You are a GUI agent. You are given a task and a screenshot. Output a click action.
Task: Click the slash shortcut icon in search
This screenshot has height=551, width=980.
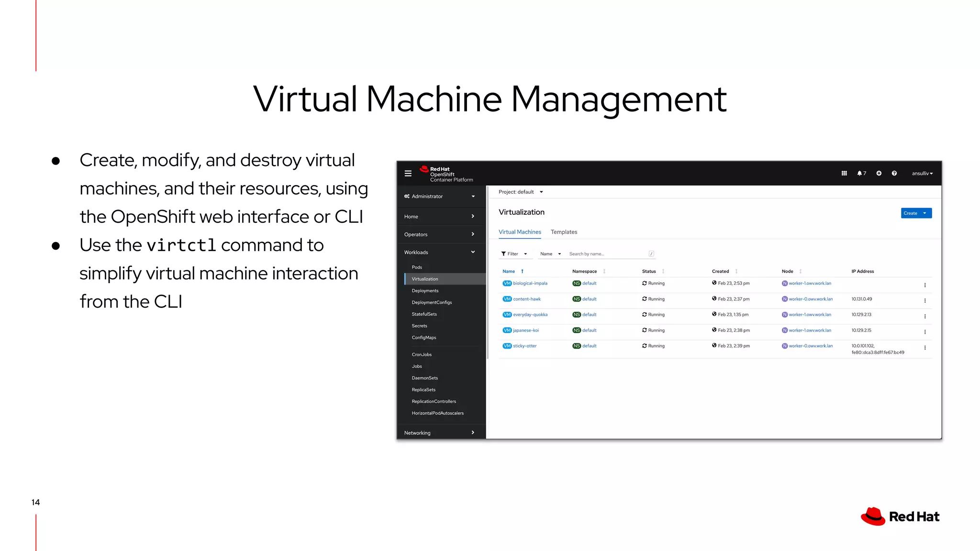pyautogui.click(x=651, y=254)
